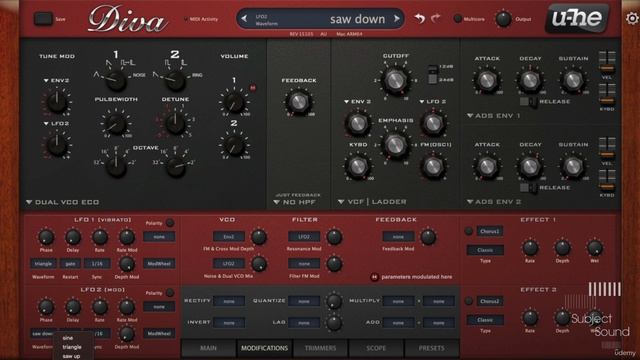Toggle the MIDI Activity indicator

click(186, 19)
